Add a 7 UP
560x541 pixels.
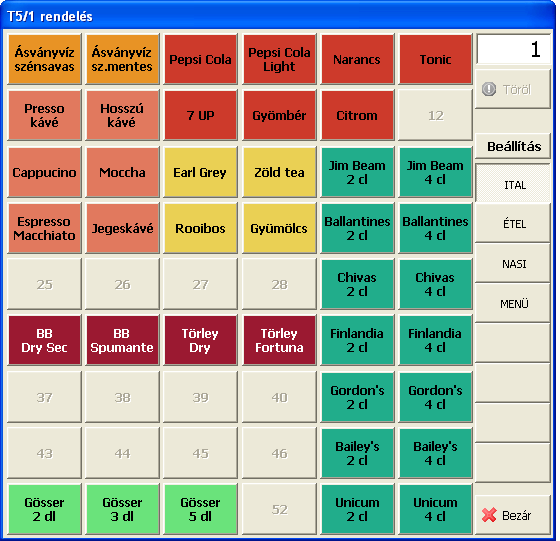(200, 115)
